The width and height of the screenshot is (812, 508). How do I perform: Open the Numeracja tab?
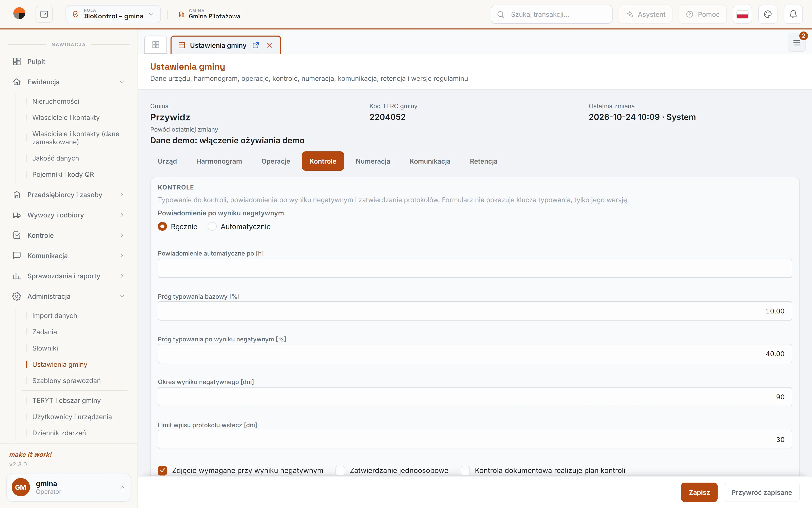[373, 161]
